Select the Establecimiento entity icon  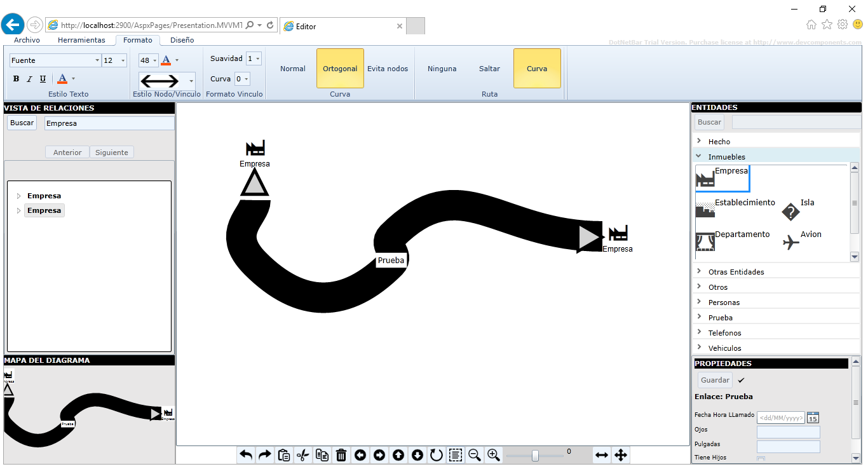click(x=705, y=210)
